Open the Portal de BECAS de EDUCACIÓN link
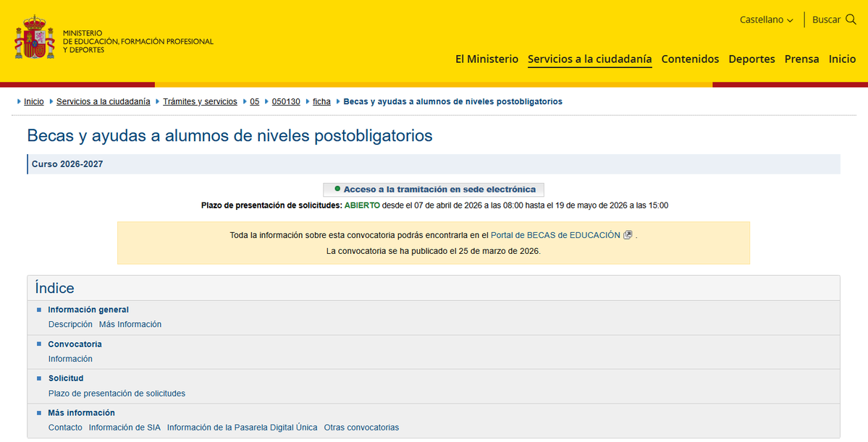The width and height of the screenshot is (868, 442). [555, 235]
